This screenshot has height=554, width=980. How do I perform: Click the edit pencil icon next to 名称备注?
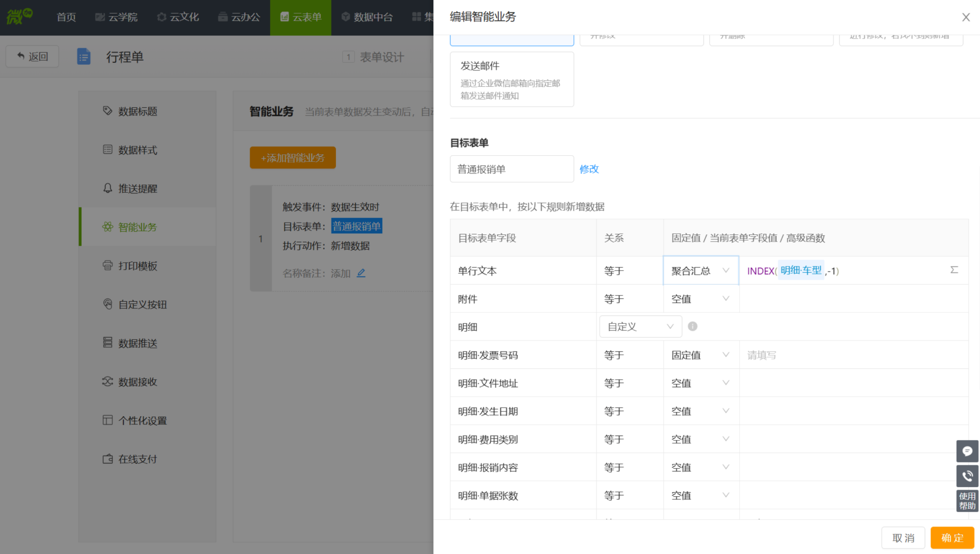click(361, 273)
